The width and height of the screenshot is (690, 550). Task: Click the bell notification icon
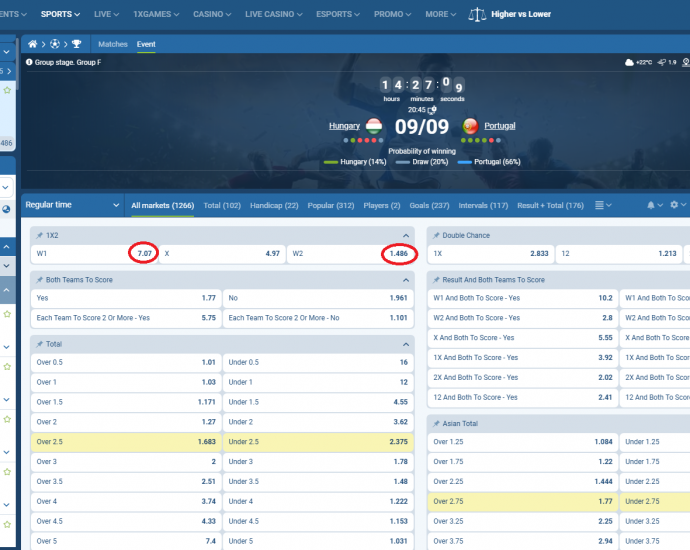[651, 205]
